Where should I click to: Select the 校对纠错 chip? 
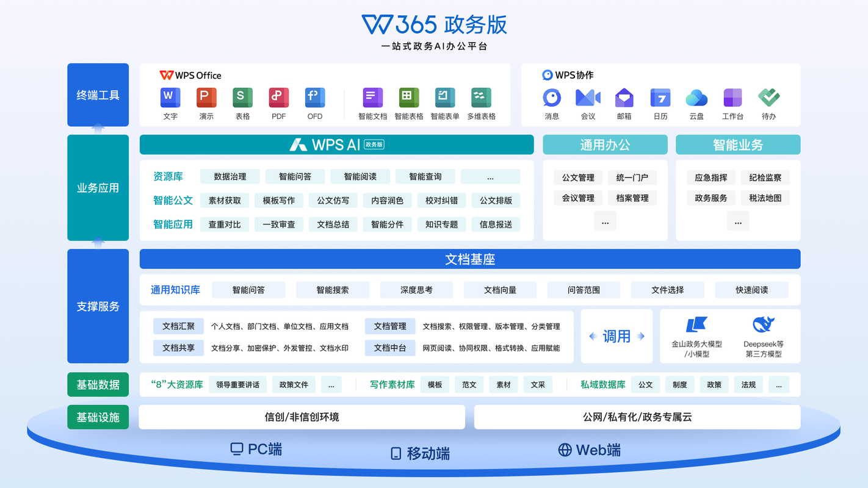pyautogui.click(x=442, y=201)
